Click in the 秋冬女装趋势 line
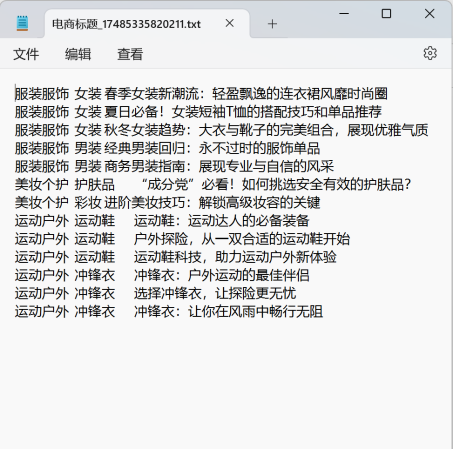Image resolution: width=454 pixels, height=450 pixels. pyautogui.click(x=221, y=130)
